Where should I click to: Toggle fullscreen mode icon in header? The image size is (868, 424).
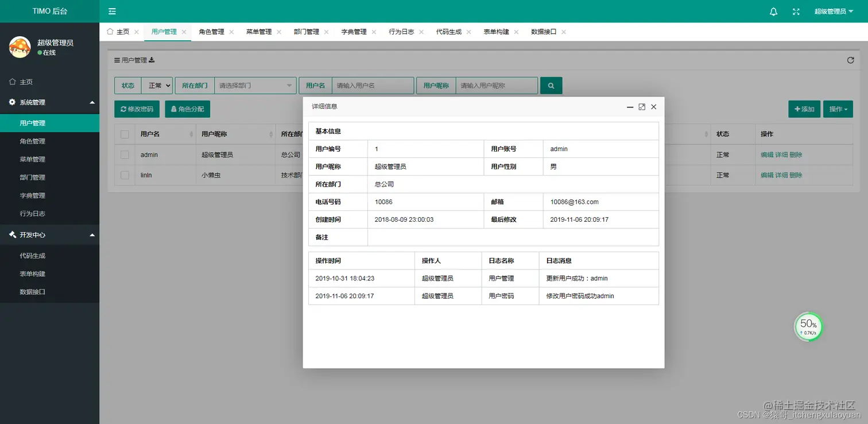click(x=796, y=11)
